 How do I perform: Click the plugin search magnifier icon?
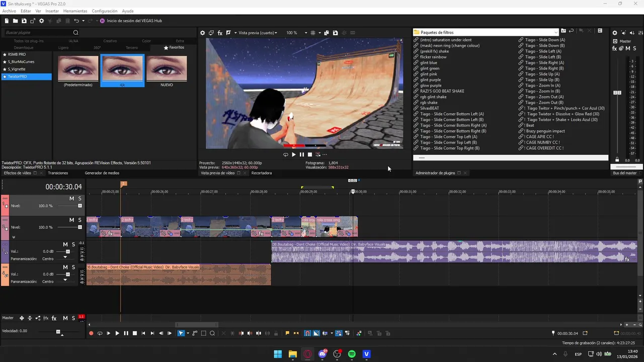(75, 33)
